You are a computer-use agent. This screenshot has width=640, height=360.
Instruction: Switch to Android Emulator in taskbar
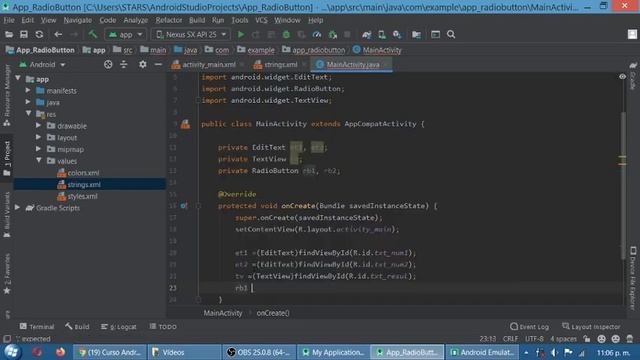(482, 352)
